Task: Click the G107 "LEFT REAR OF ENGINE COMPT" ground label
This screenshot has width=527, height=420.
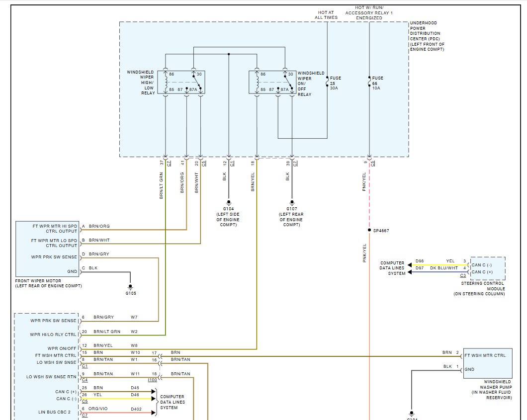Action: coord(291,217)
